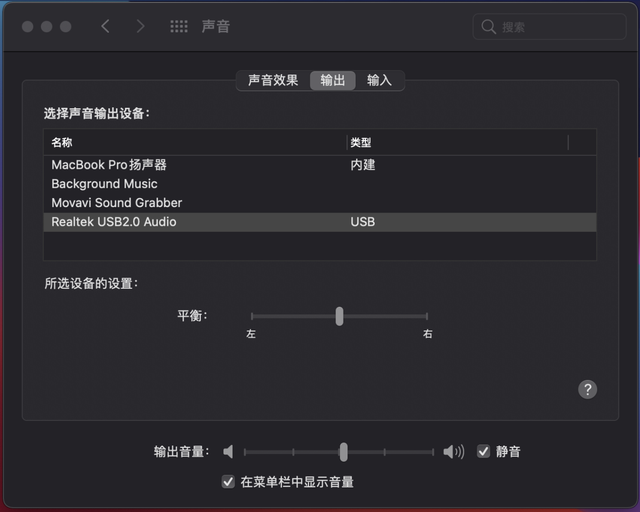Click the low volume speaker icon
Image resolution: width=640 pixels, height=512 pixels.
(228, 452)
